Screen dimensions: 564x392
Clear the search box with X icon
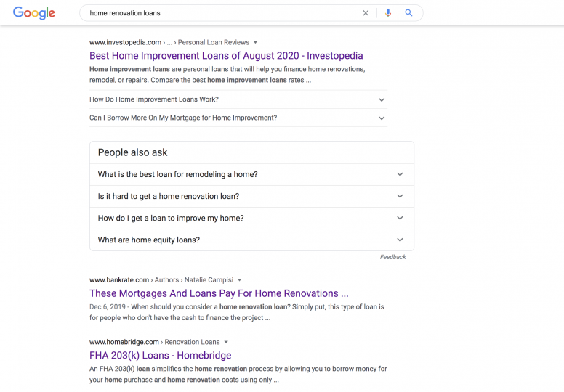pos(366,13)
